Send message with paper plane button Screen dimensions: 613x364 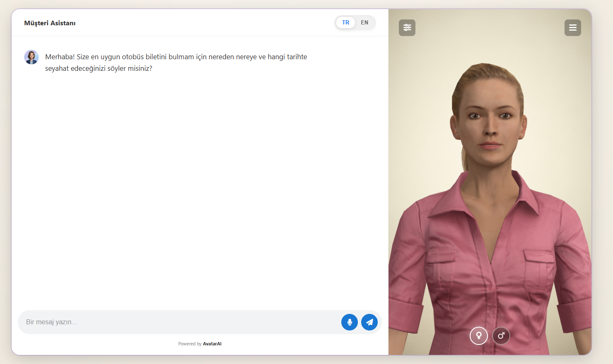(x=369, y=322)
